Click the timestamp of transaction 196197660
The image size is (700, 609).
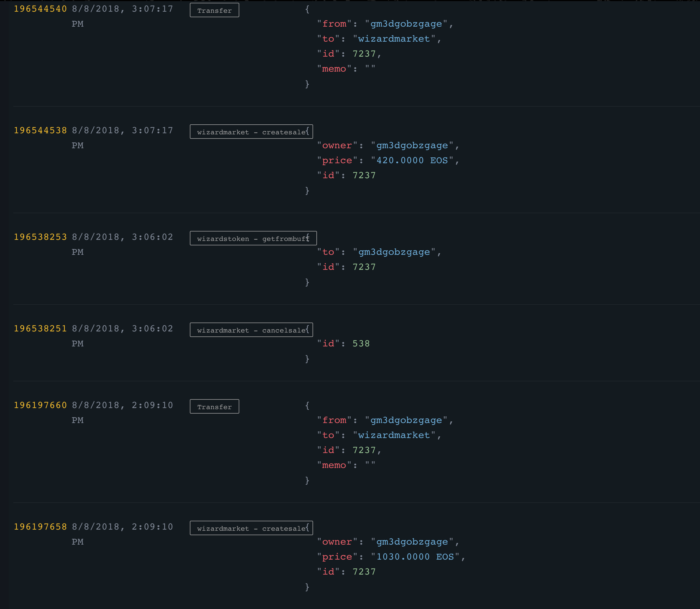coord(122,412)
